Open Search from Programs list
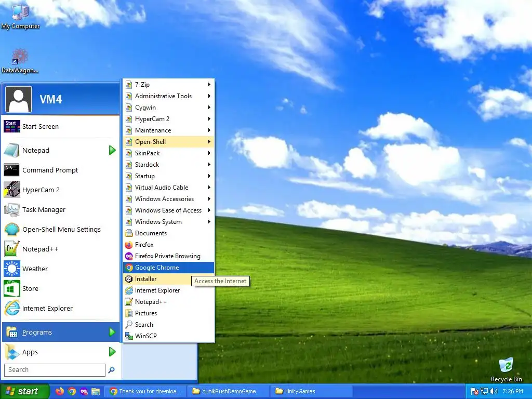Image resolution: width=532 pixels, height=399 pixels. (169, 324)
